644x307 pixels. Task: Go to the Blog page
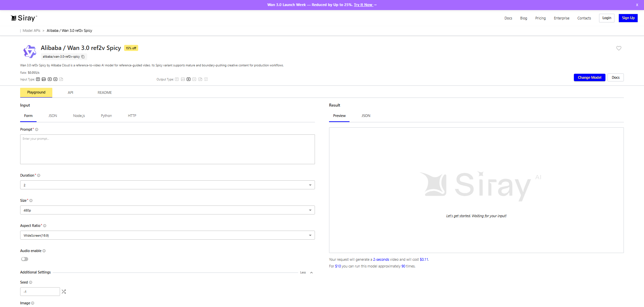pyautogui.click(x=524, y=18)
